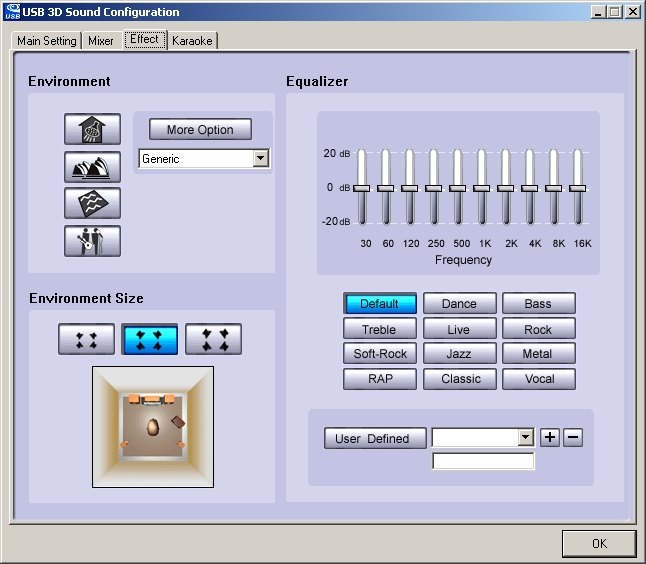Click the minus icon to delete user preset
Image resolution: width=646 pixels, height=564 pixels.
click(572, 438)
